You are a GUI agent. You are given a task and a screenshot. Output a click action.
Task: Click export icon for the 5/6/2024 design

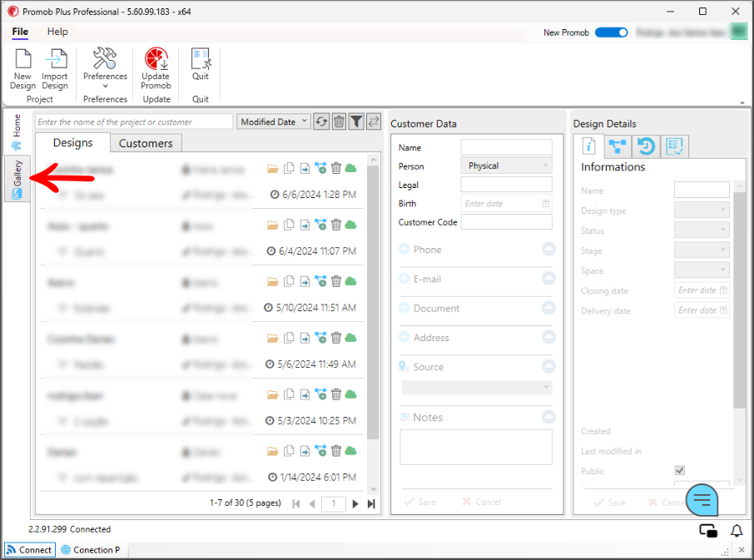click(x=305, y=338)
